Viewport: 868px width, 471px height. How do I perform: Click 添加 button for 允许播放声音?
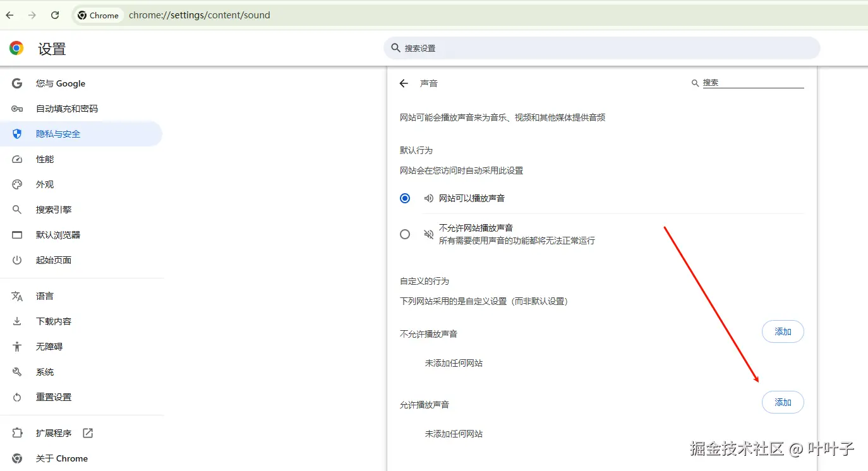pyautogui.click(x=783, y=402)
